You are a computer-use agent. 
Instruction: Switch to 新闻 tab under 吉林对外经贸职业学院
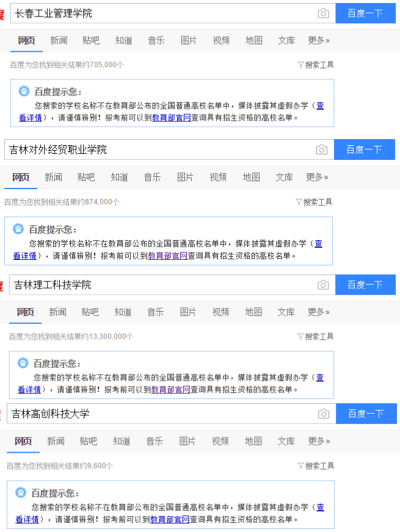tap(53, 177)
